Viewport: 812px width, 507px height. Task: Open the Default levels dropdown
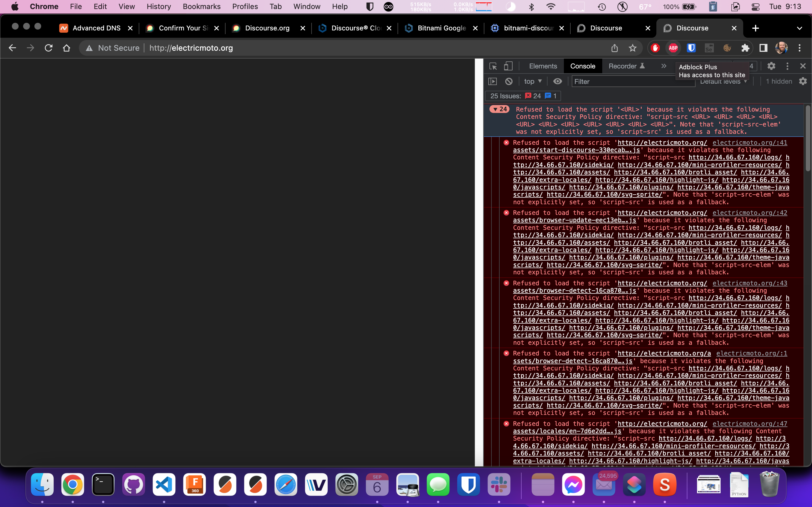click(x=723, y=81)
